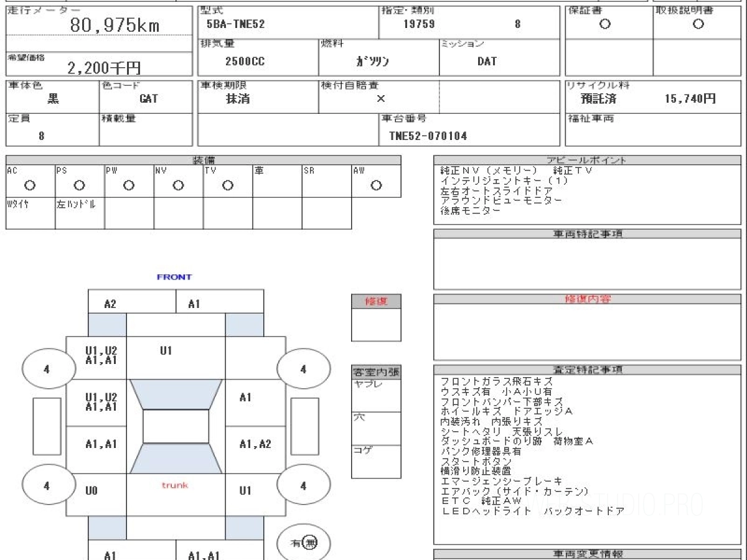This screenshot has width=747, height=560.
Task: Select the A2 front bumper mark
Action: 110,304
